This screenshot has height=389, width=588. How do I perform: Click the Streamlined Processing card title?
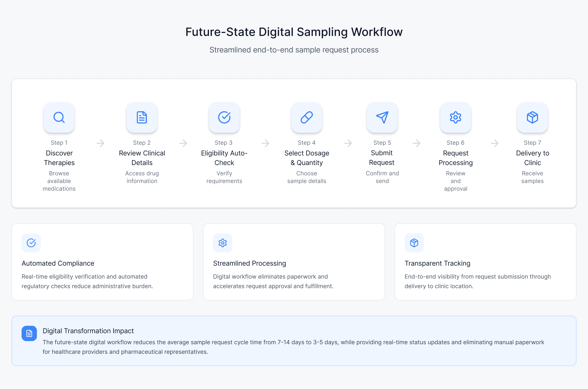pyautogui.click(x=249, y=263)
